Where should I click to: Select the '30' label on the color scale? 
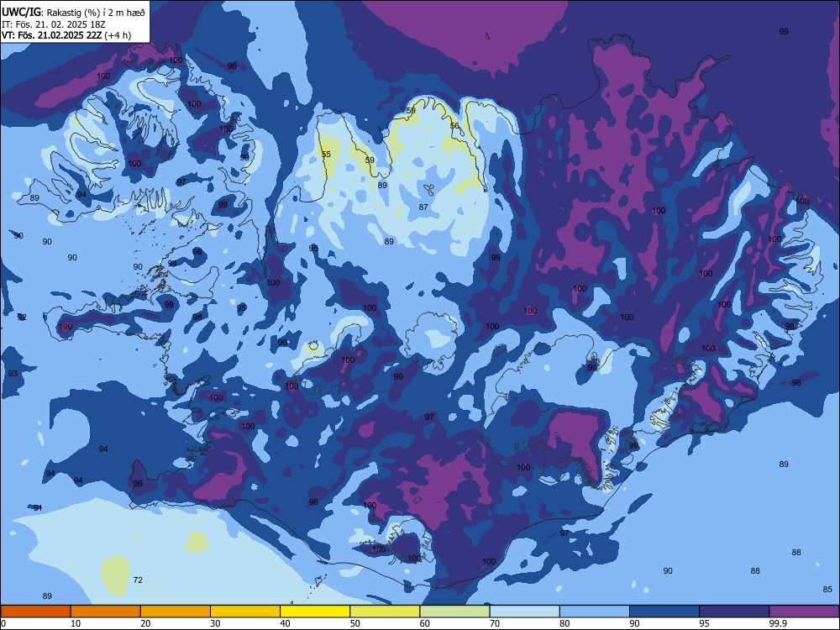tap(215, 623)
